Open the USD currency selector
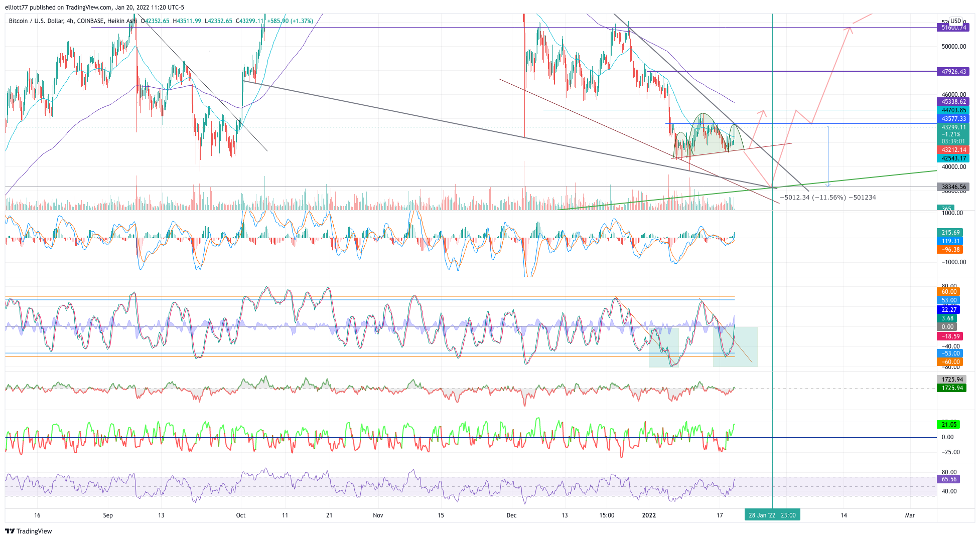 coord(955,21)
